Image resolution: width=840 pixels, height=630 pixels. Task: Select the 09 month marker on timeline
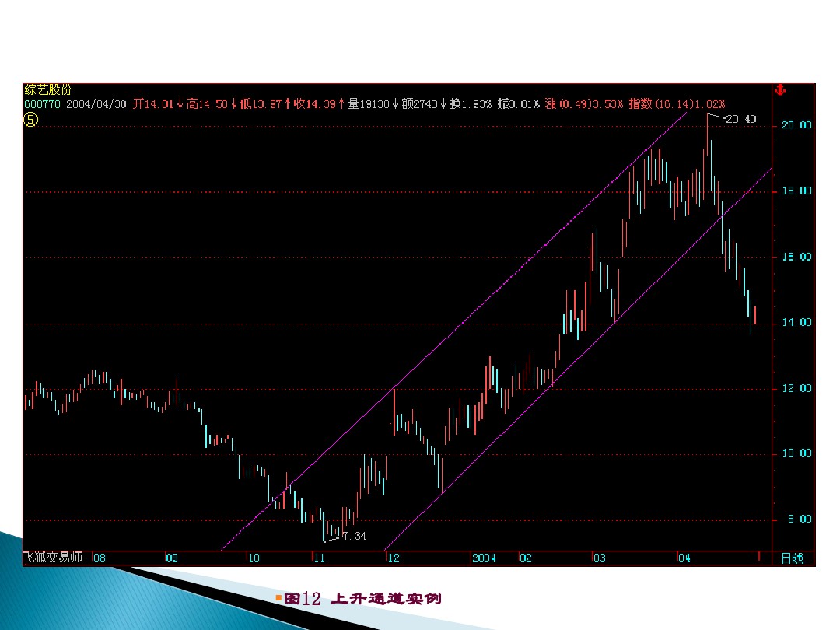[x=172, y=558]
